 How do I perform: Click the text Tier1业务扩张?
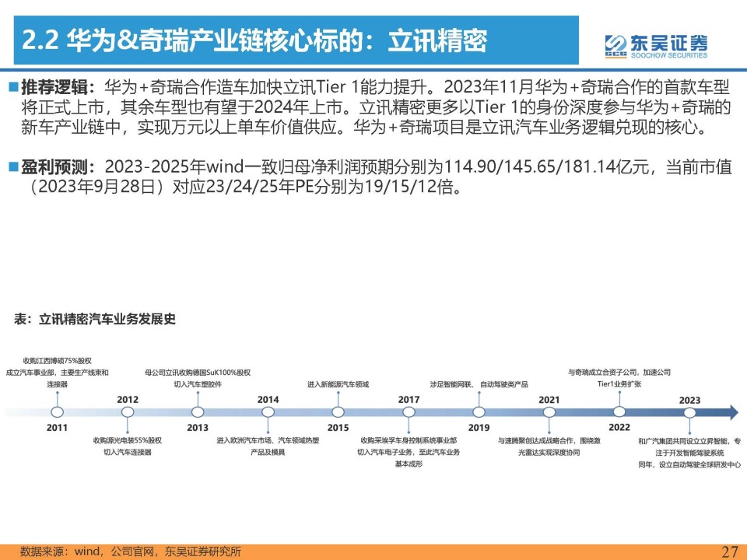619,384
